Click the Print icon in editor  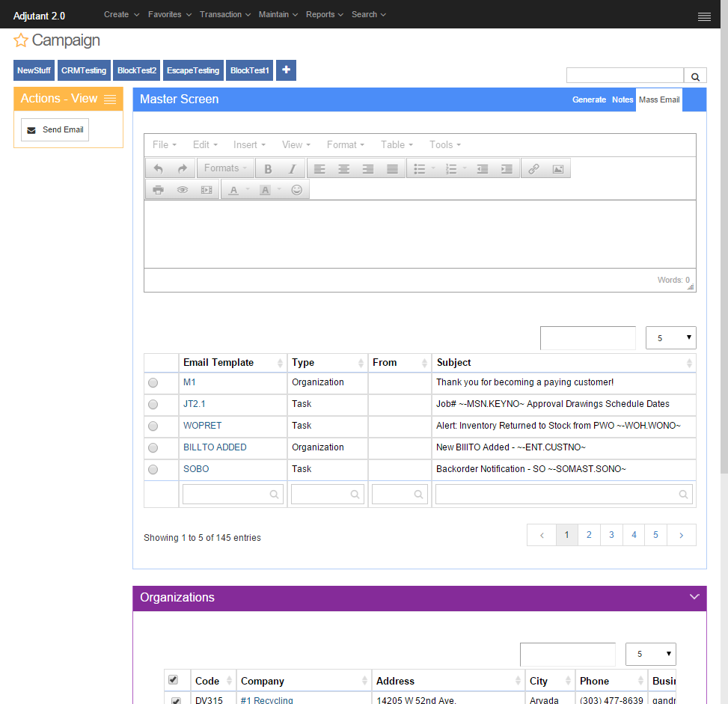coord(158,190)
